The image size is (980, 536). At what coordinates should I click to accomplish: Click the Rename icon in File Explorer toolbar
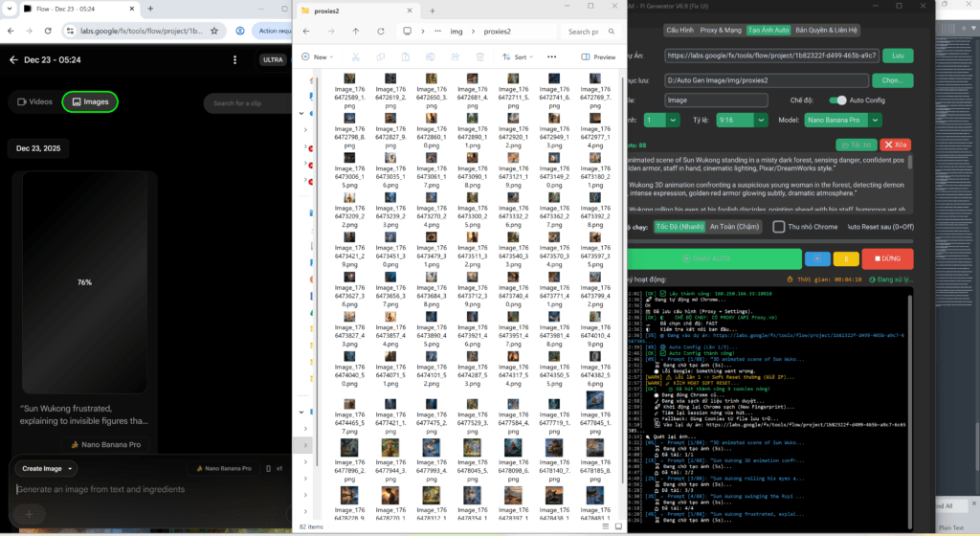430,56
